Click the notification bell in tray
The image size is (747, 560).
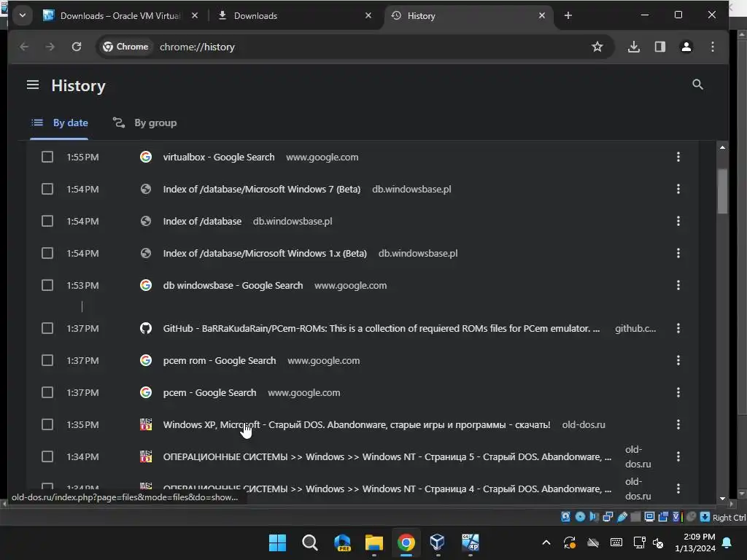pos(727,542)
